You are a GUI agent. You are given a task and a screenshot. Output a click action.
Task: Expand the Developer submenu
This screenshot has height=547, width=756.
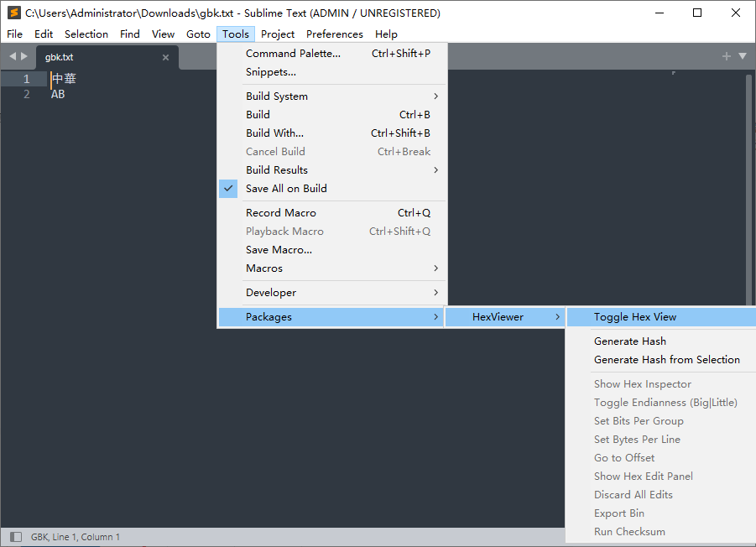pos(332,293)
